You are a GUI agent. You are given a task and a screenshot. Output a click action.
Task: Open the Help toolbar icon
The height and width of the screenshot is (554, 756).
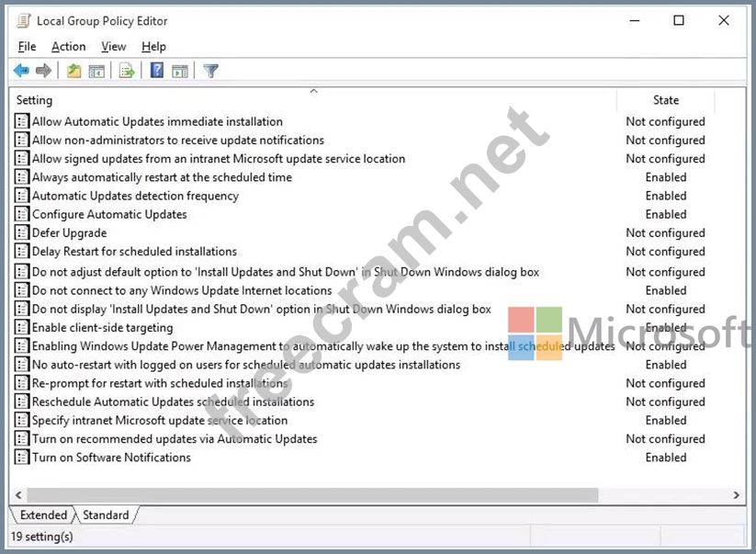(x=157, y=71)
